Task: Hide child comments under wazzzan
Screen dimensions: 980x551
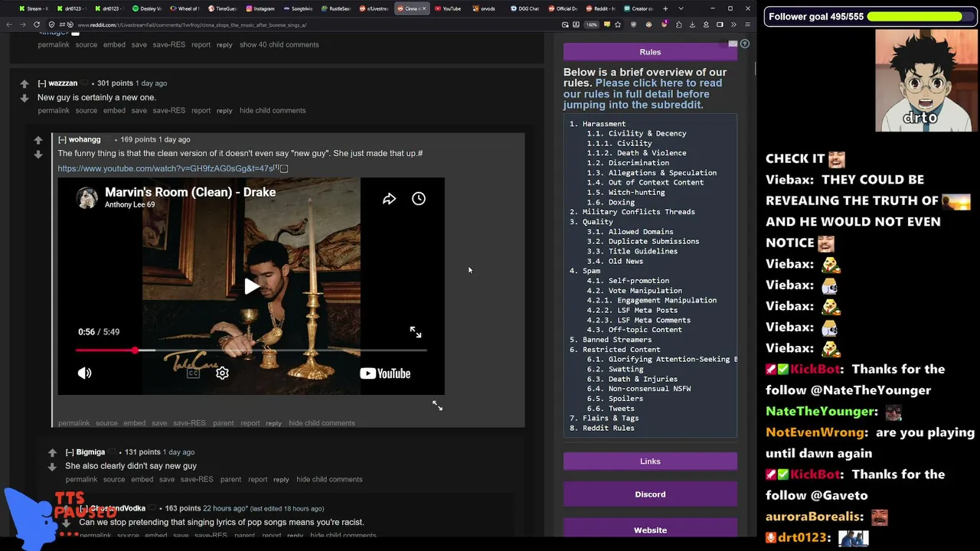Action: pos(273,110)
